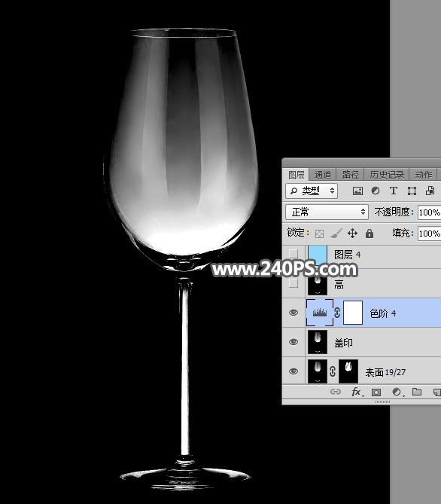Add a layer mask
Viewport: 441px width, 504px height.
(376, 393)
